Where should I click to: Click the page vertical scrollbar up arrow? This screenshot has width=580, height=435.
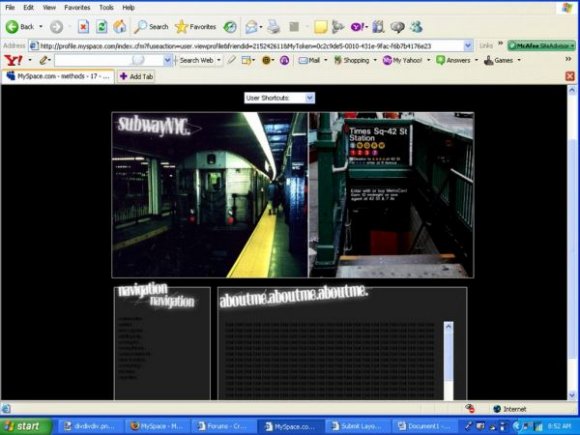(572, 90)
